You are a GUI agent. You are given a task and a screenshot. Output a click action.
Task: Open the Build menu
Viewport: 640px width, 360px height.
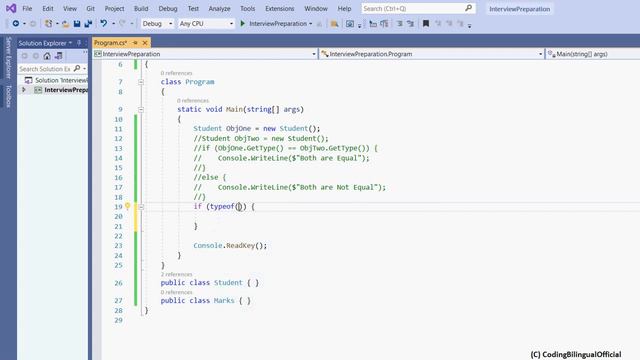coord(141,8)
